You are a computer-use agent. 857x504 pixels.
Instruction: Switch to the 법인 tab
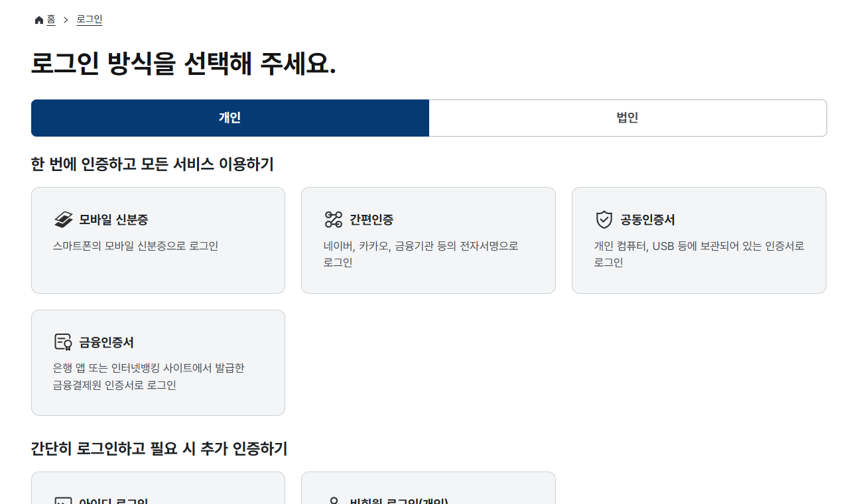pos(627,118)
